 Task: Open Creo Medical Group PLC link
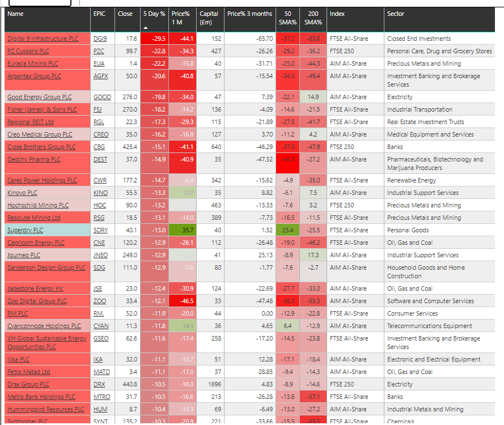click(40, 135)
